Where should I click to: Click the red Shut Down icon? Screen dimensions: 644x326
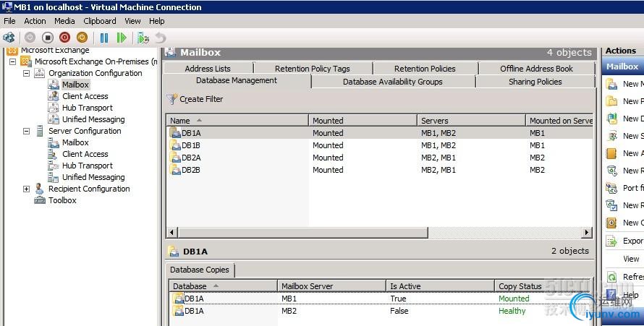pos(64,38)
